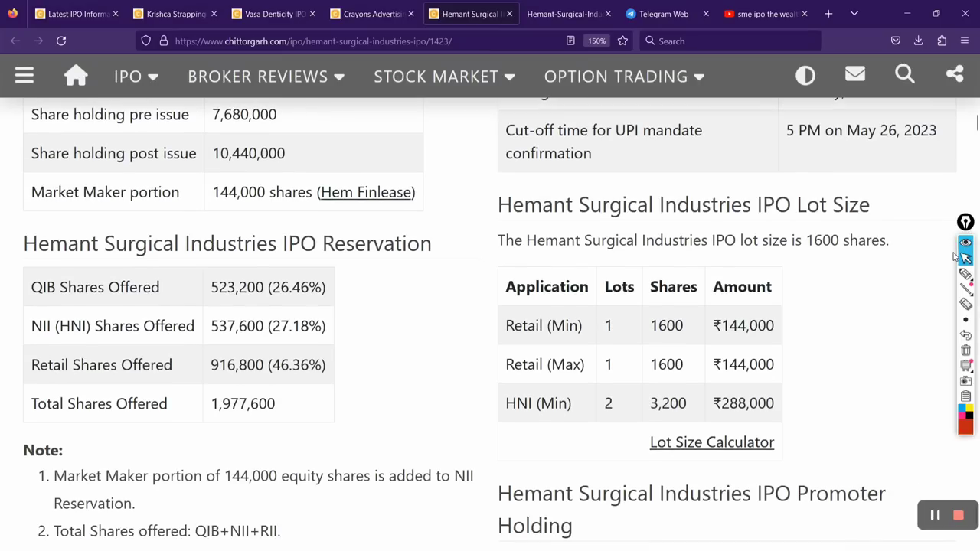Toggle annotation visibility eye icon
The image size is (980, 551).
tap(965, 243)
